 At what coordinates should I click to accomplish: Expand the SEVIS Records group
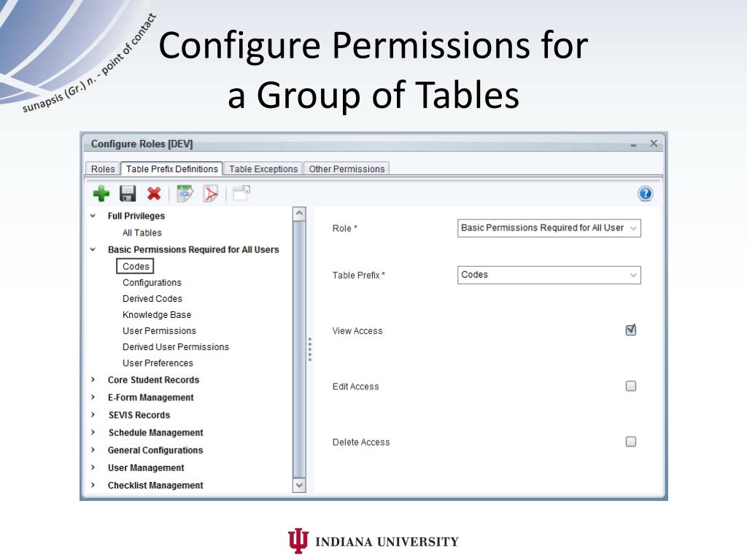click(93, 415)
